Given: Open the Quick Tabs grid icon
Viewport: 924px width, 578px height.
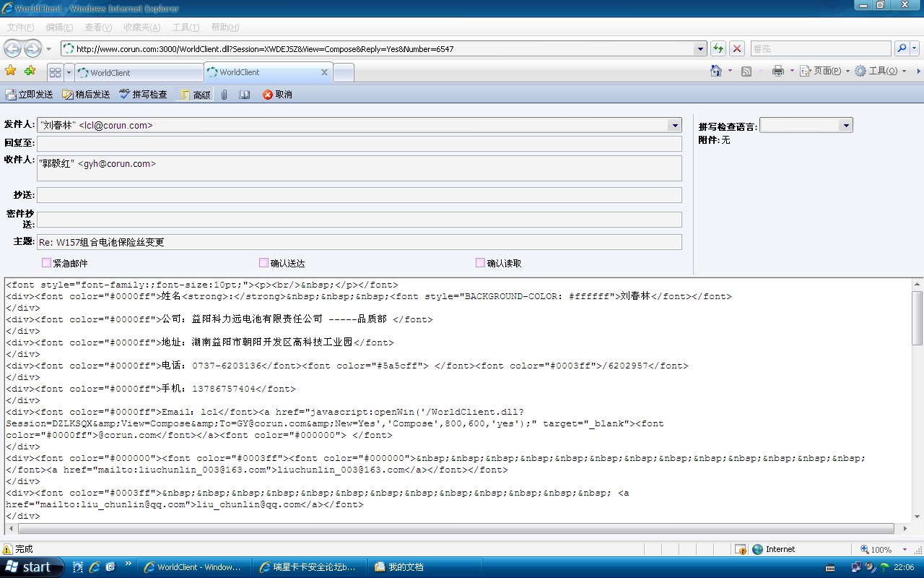Looking at the screenshot, I should point(55,72).
